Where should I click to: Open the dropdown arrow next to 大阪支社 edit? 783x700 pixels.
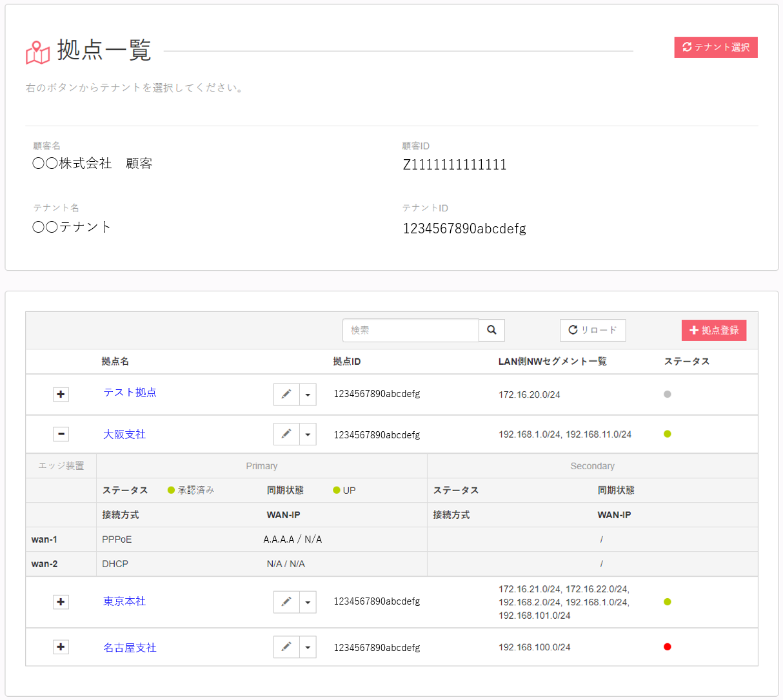tap(308, 434)
